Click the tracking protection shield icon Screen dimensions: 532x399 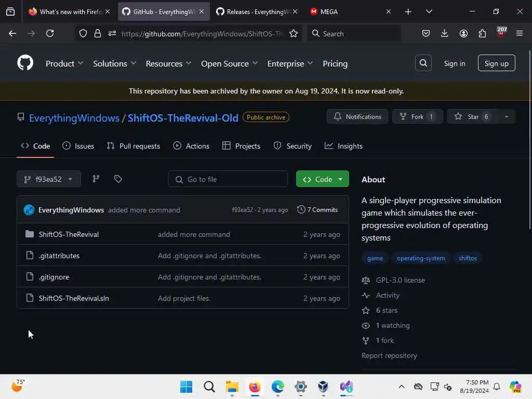click(83, 33)
